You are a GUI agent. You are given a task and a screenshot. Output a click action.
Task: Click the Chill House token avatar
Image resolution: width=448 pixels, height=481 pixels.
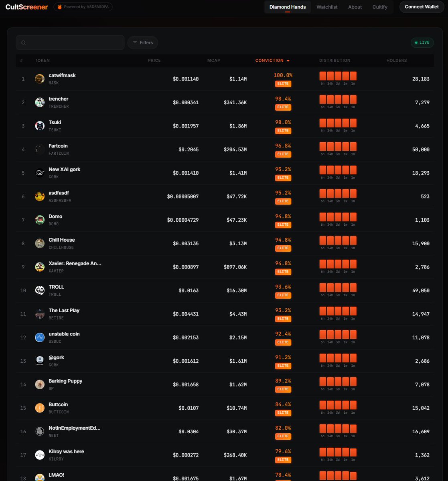[x=40, y=243]
